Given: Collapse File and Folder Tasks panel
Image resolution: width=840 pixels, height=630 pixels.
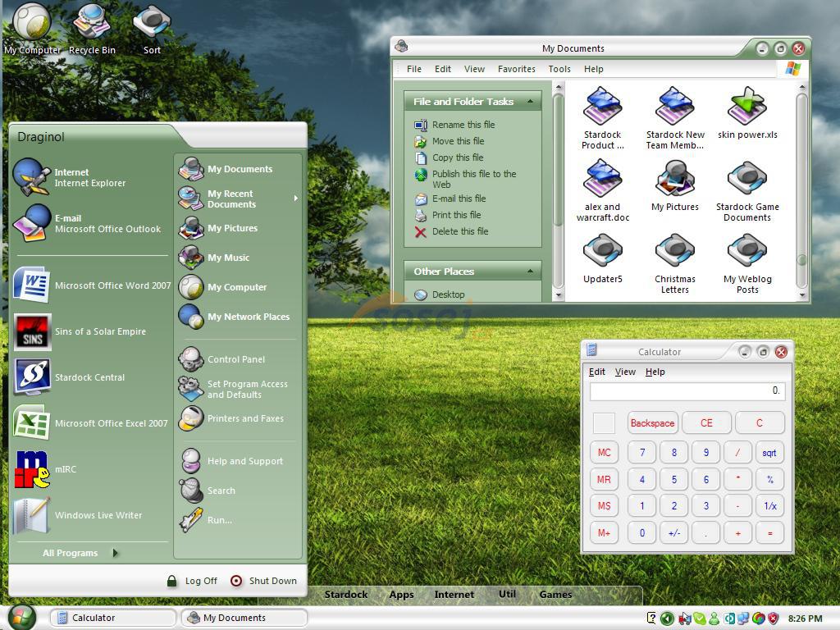Looking at the screenshot, I should (x=531, y=101).
